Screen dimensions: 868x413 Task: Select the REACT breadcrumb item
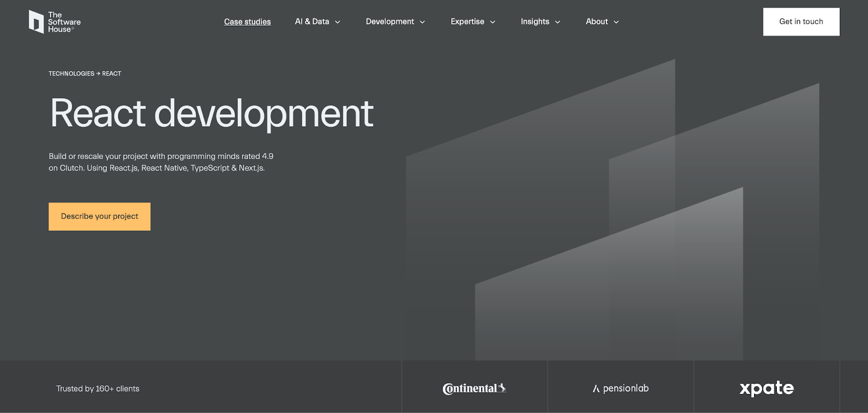click(x=112, y=74)
